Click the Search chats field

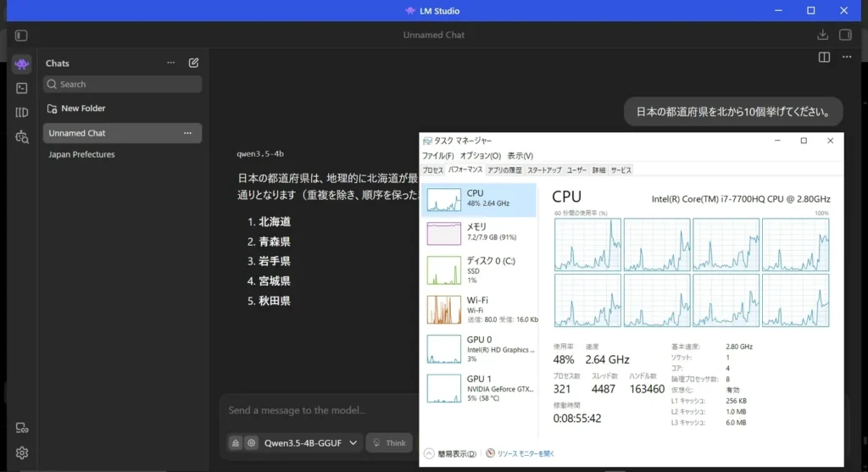(x=122, y=84)
